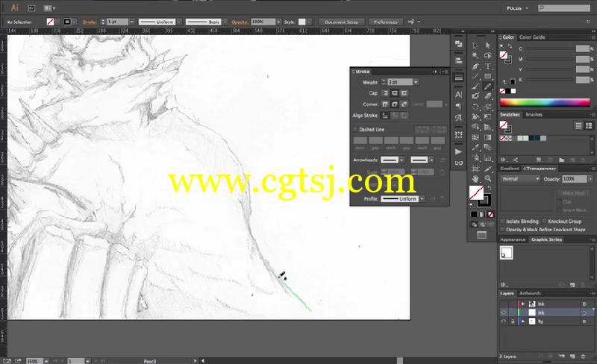597x364 pixels.
Task: Select the Rectangle tool
Action: 488,76
